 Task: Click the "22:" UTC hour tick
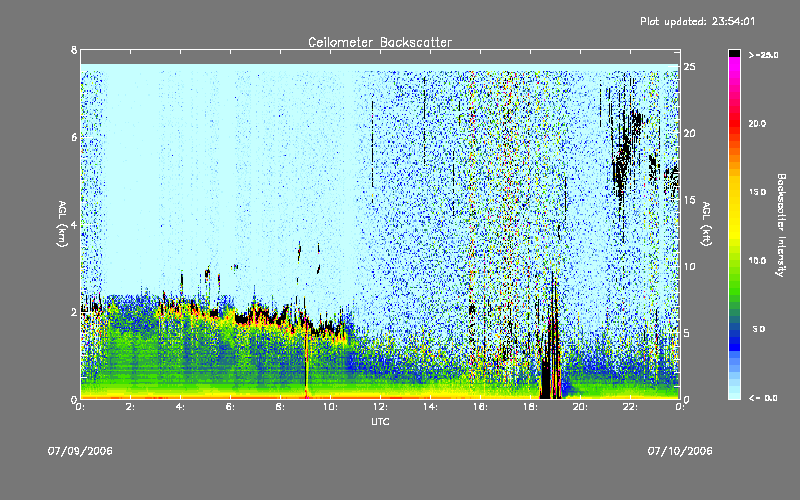630,407
